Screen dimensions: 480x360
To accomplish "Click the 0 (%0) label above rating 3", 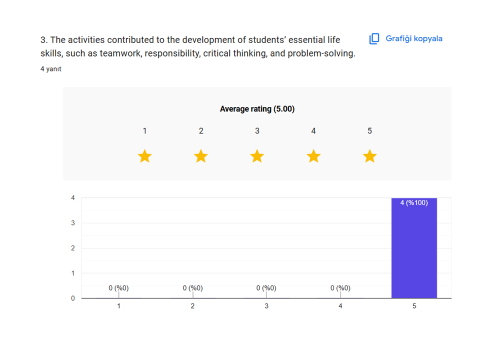I will [266, 288].
